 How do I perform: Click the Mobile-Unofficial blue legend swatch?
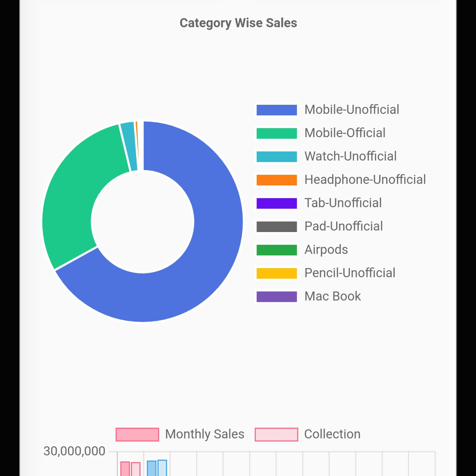tap(277, 110)
